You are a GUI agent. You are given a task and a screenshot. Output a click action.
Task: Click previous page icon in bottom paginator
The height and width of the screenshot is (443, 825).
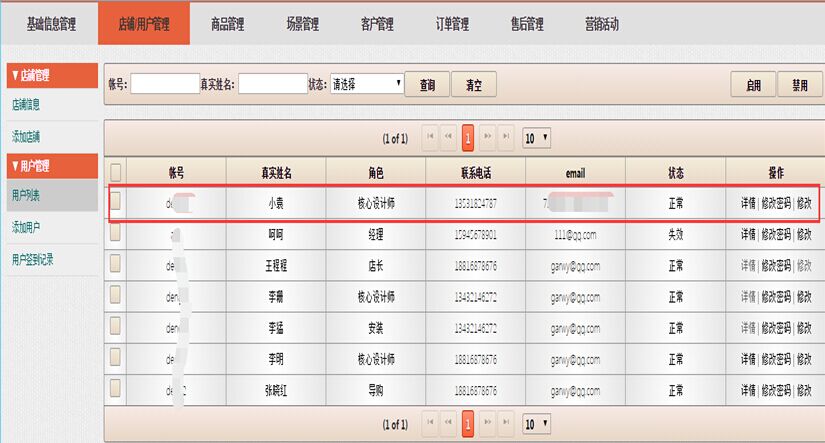[449, 424]
